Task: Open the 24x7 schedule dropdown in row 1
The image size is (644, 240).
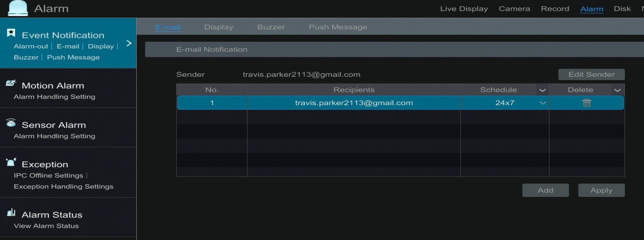Action: pyautogui.click(x=542, y=103)
